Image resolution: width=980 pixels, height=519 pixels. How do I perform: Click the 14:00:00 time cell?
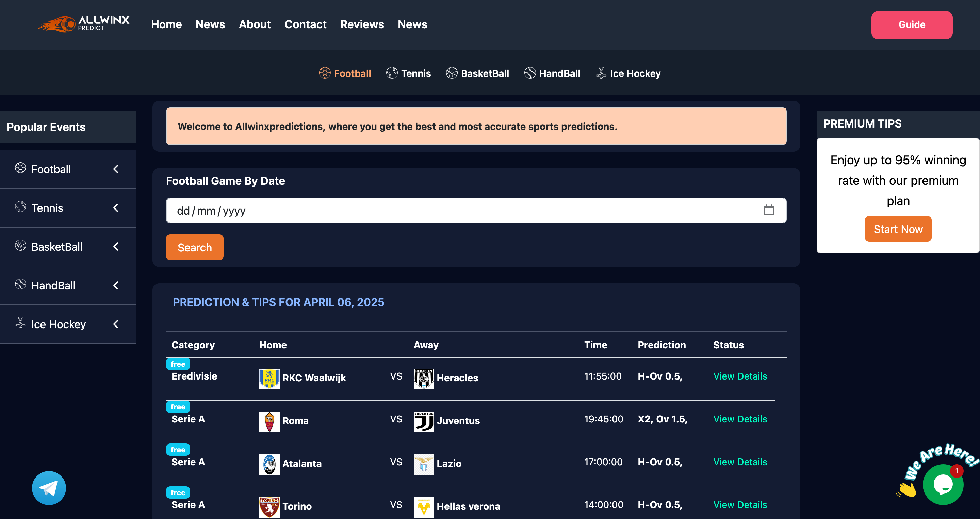point(604,505)
